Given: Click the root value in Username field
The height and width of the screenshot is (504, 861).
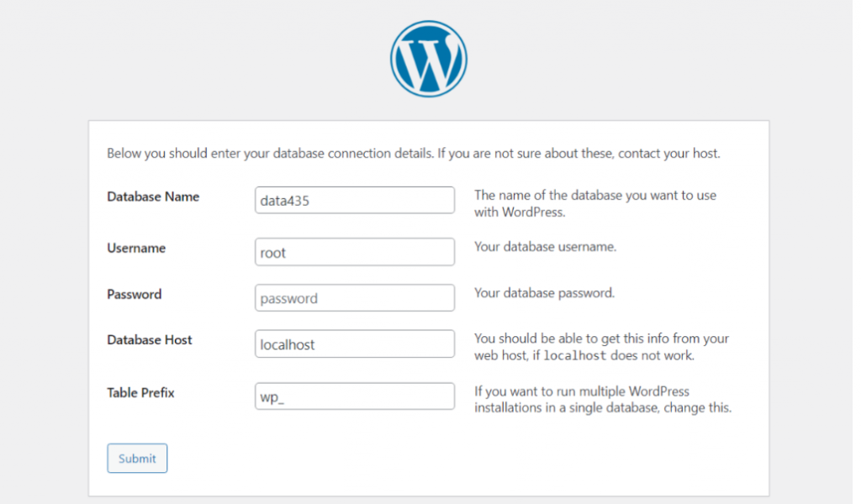Looking at the screenshot, I should [275, 252].
